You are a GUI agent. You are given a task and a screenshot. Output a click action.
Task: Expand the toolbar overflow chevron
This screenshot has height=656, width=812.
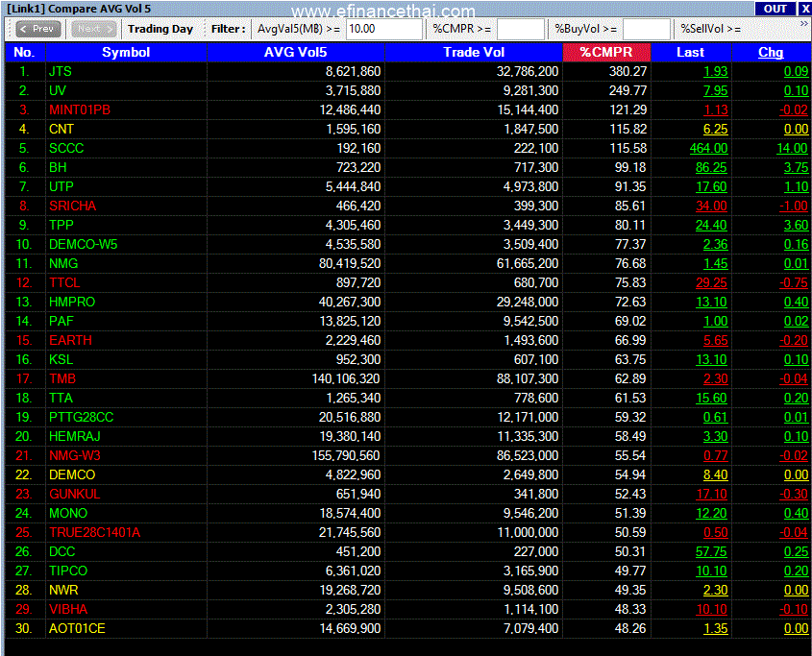click(x=803, y=24)
